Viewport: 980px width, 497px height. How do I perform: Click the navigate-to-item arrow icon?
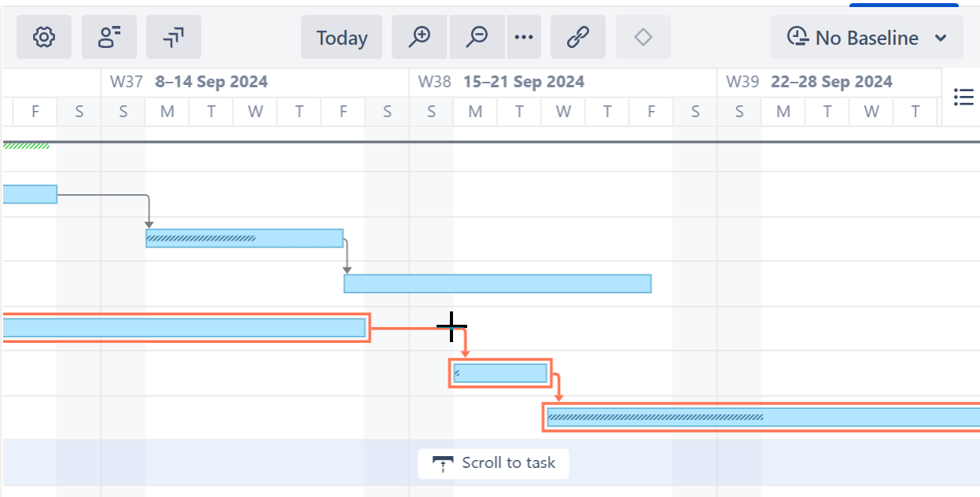(173, 37)
